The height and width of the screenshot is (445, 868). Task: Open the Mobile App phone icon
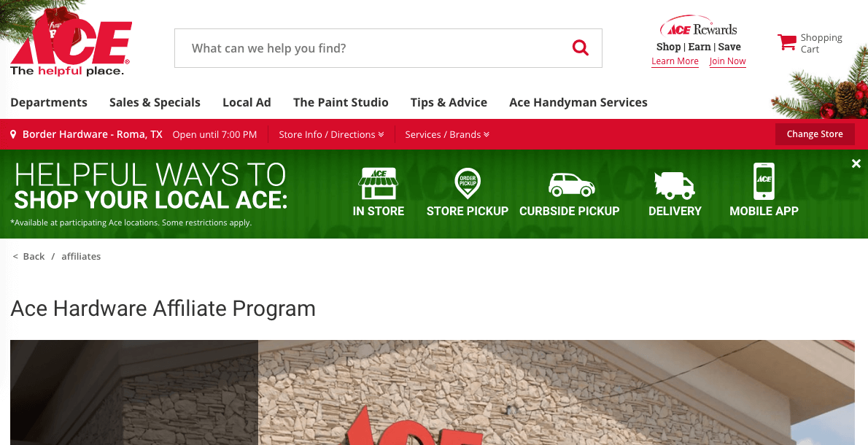click(x=764, y=181)
